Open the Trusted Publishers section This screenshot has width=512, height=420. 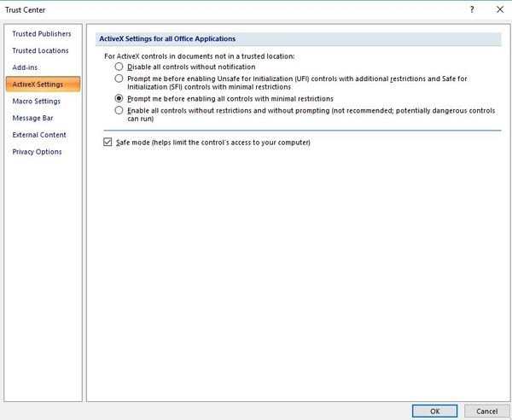tap(42, 33)
